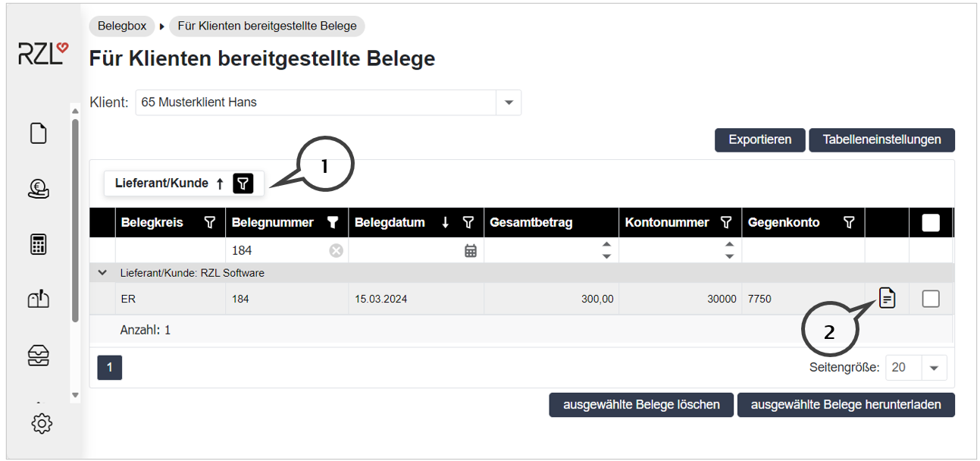Select checkbox for the ER 184 row
Screen dimensions: 980x461
coord(931,299)
